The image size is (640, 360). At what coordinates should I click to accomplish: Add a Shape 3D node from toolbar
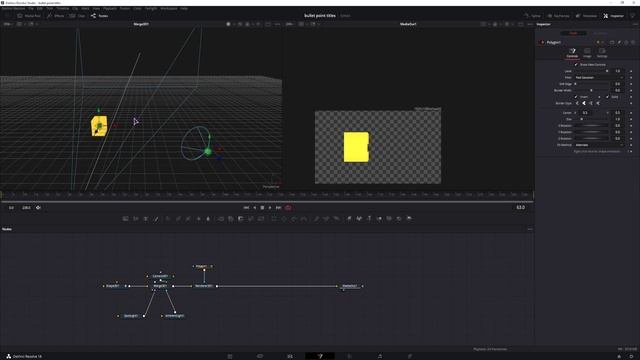[359, 219]
